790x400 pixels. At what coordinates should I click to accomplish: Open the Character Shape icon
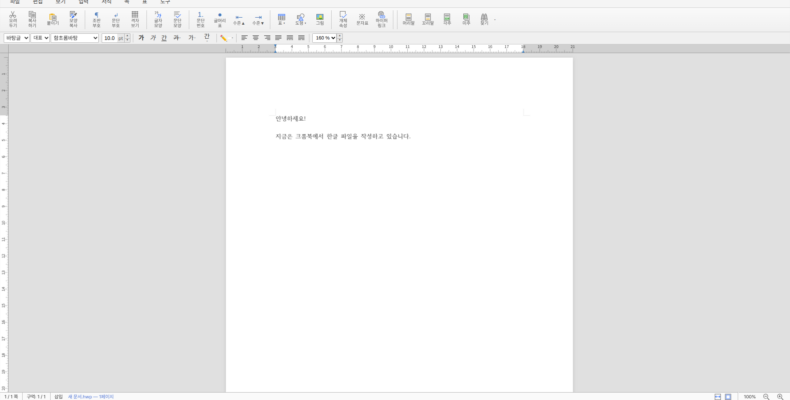point(158,18)
